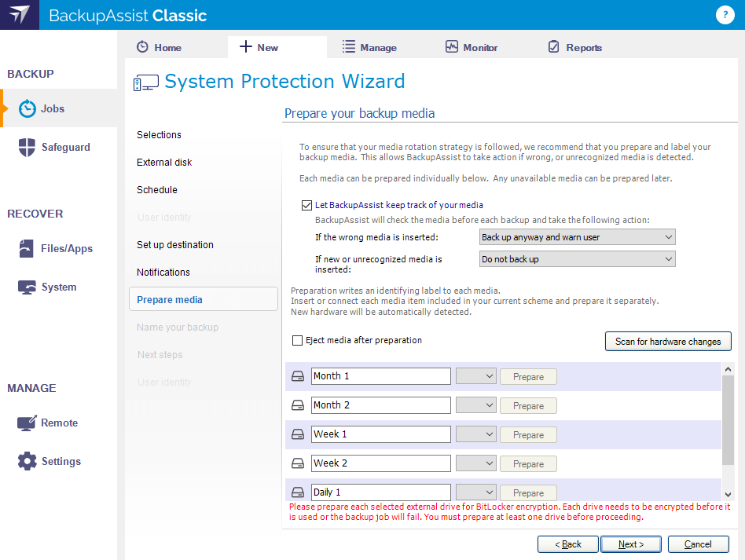Click the drive icon beside Week 1
Viewport: 745px width, 560px height.
298,434
